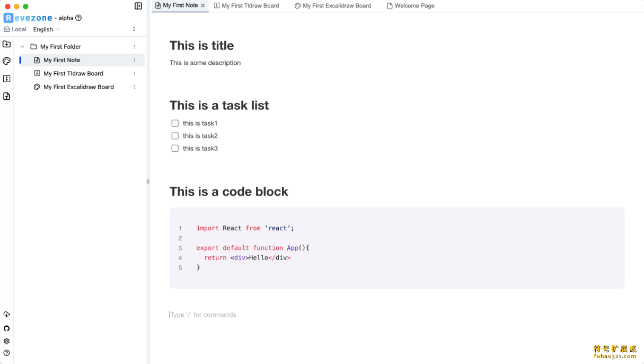The width and height of the screenshot is (644, 364).
Task: Open the GitHub icon at the bottom left
Action: click(x=6, y=328)
